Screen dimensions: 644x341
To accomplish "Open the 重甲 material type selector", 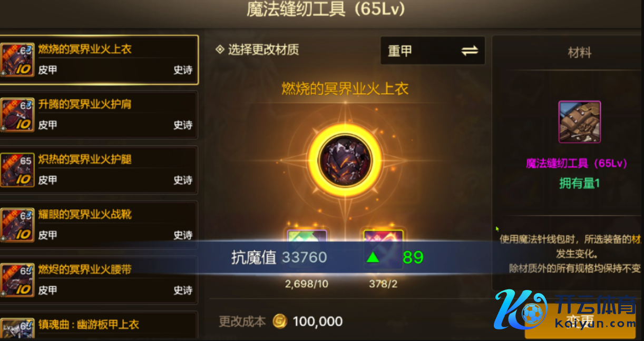I will coord(433,51).
